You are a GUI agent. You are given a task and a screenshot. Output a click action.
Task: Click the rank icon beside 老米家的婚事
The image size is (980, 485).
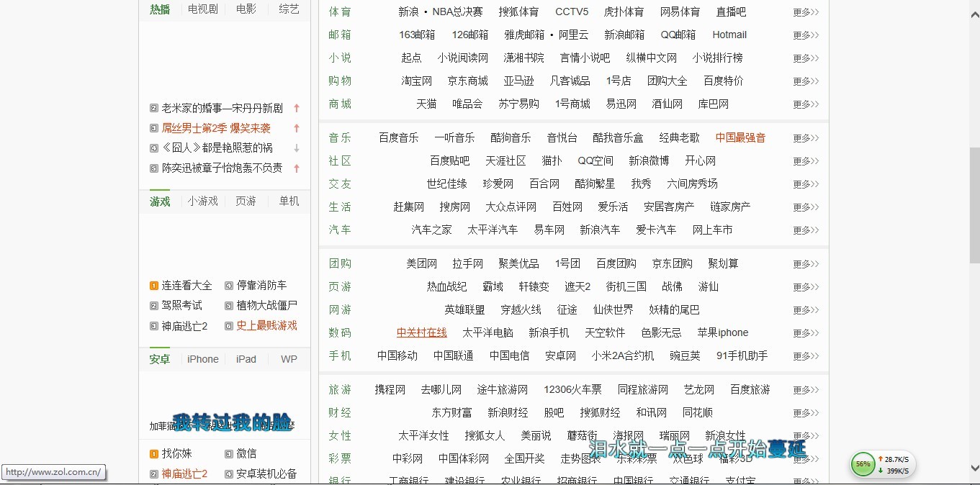point(153,108)
